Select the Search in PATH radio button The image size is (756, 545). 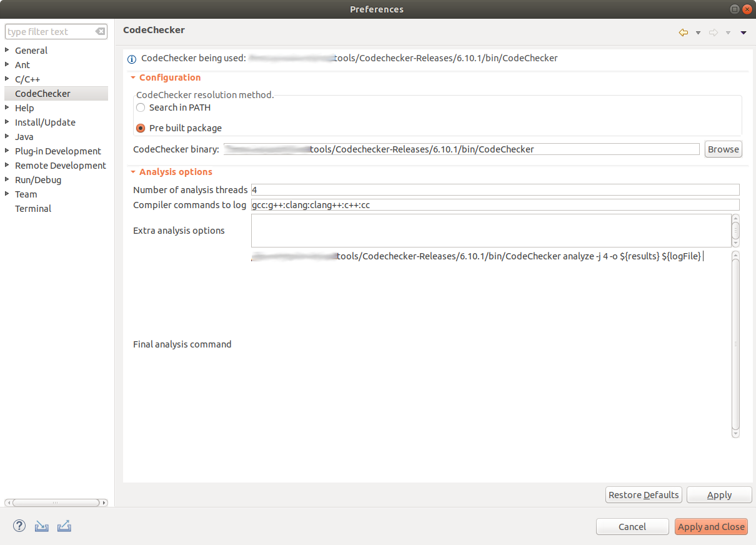coord(141,107)
